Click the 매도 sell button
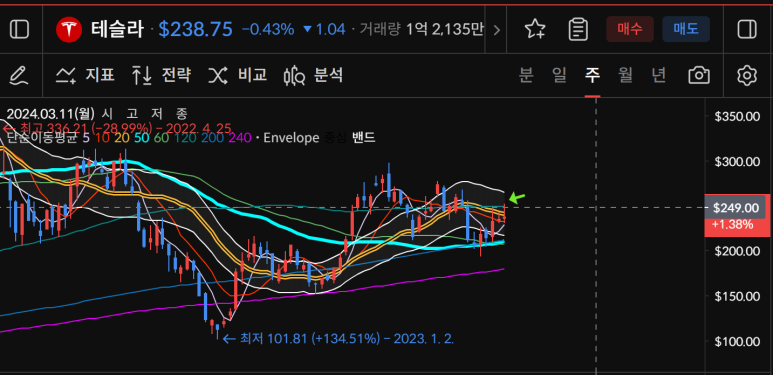Viewport: 773px width, 375px height. tap(686, 29)
